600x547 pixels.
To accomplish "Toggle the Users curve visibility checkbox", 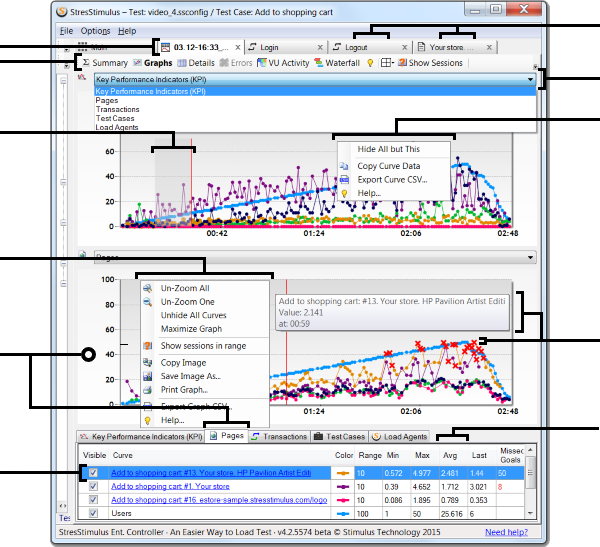I will 93,513.
